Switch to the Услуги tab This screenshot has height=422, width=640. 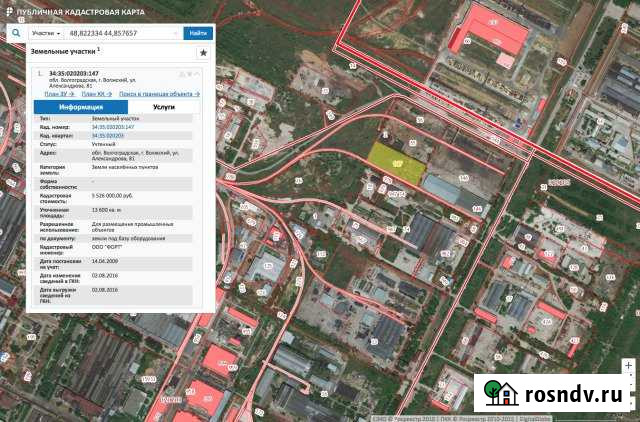point(164,107)
